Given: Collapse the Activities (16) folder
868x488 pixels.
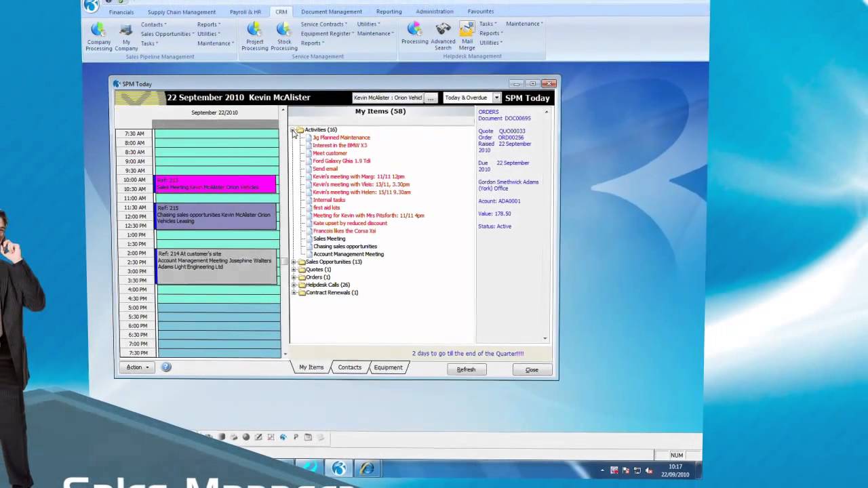Looking at the screenshot, I should [293, 129].
